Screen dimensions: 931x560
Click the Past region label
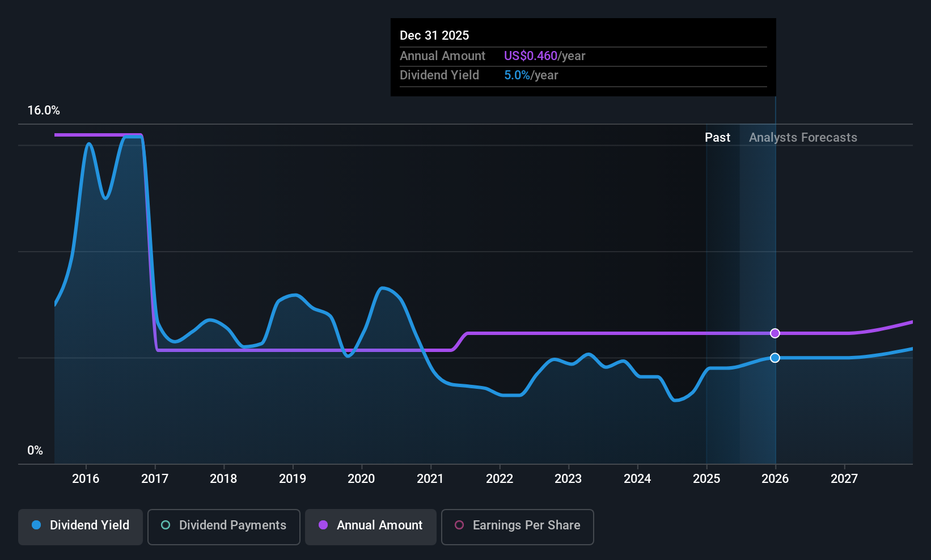(x=717, y=138)
